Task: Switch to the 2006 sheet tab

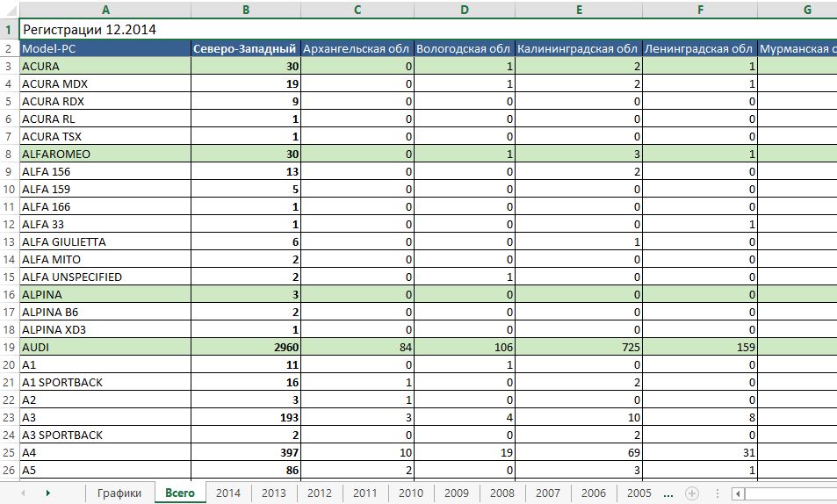Action: (x=593, y=493)
